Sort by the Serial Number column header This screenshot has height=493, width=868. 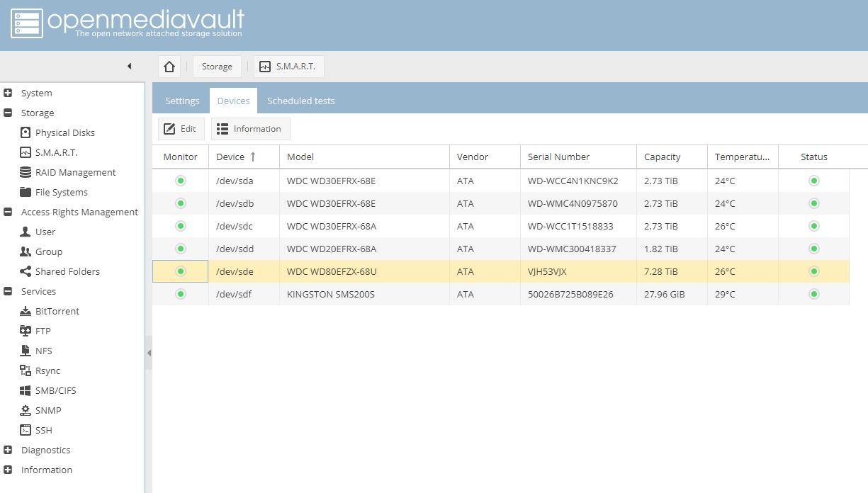[x=578, y=157]
